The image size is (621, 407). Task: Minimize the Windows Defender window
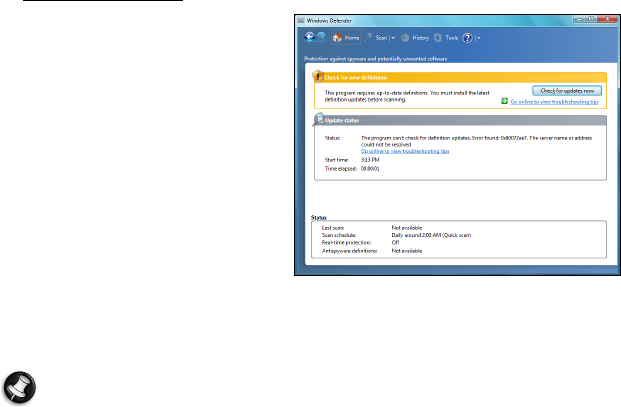tap(579, 19)
